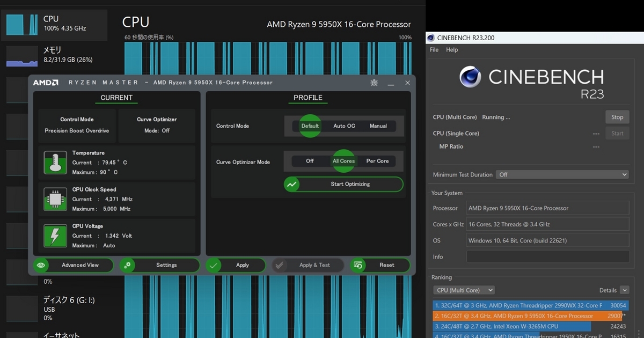
Task: Minimize the Ryzen Master window
Action: tap(391, 83)
